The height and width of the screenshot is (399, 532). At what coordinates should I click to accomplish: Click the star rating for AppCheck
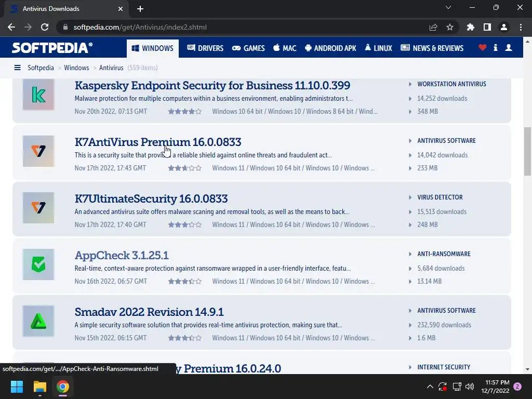(185, 281)
